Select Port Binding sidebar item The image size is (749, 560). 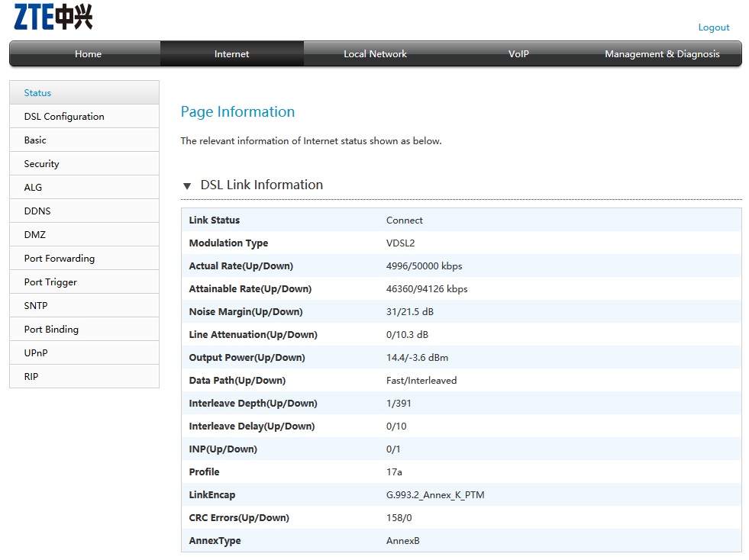(51, 330)
